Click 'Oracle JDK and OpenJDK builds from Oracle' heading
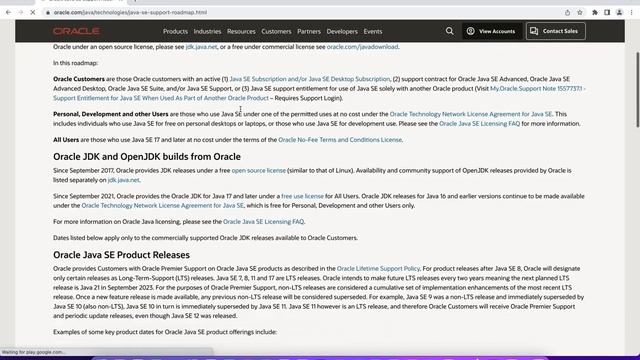The height and width of the screenshot is (360, 640). [x=147, y=157]
